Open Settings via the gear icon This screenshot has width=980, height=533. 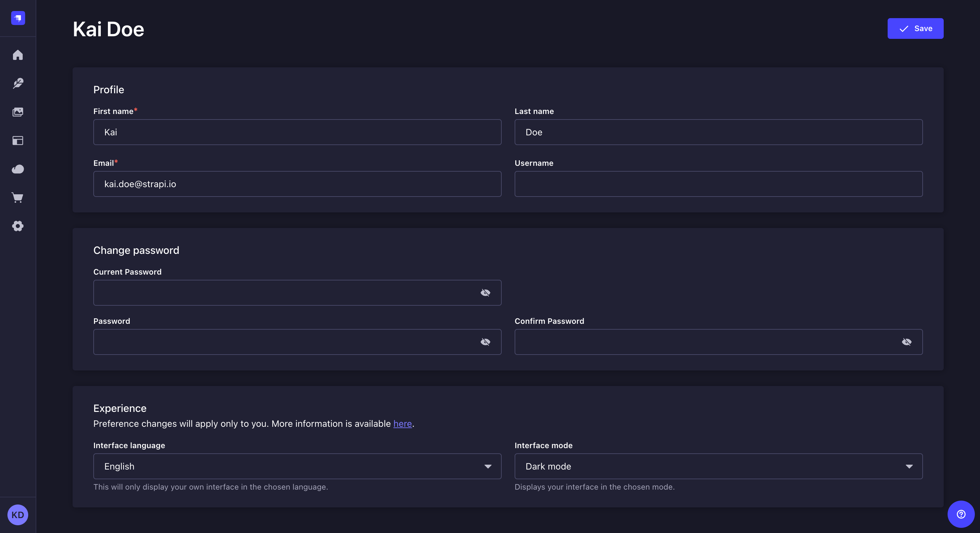coord(17,226)
